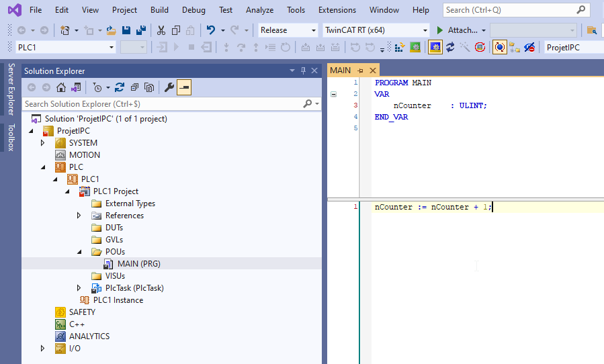The height and width of the screenshot is (364, 604).
Task: Click the Sync with Active Document icon
Action: 76,88
